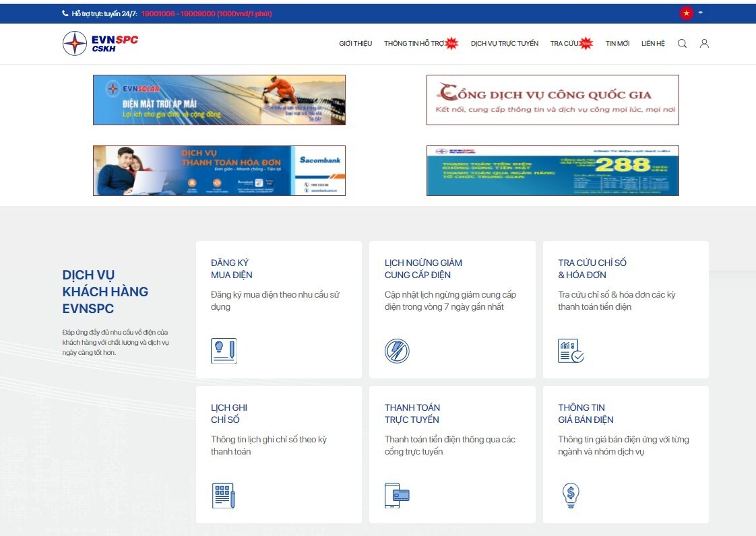Expand the Tra cứu menu
This screenshot has height=536, width=756.
565,44
